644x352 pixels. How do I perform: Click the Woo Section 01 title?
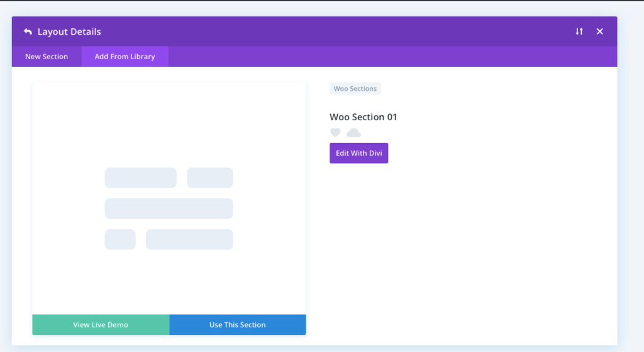363,116
